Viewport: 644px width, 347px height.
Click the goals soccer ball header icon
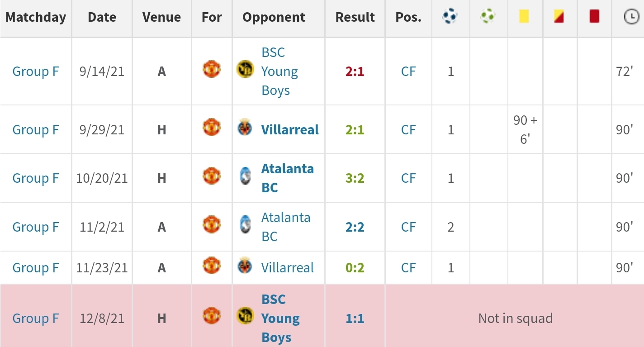tap(450, 17)
